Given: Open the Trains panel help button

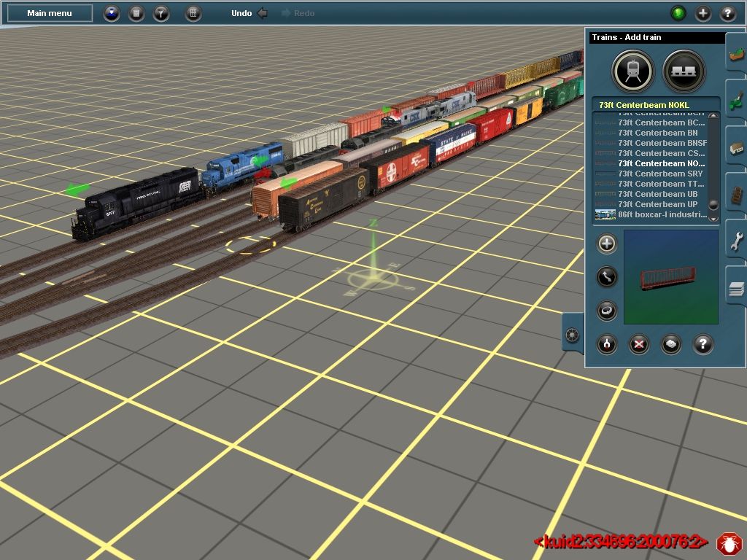Looking at the screenshot, I should 703,344.
